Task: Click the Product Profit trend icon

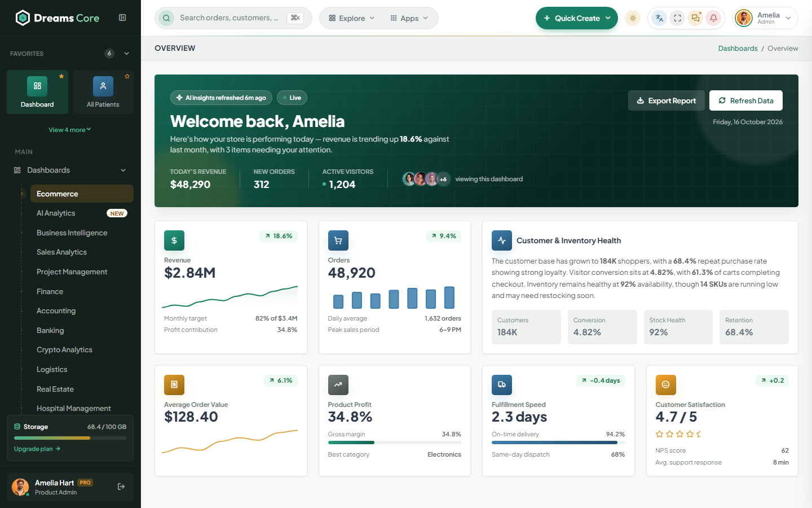Action: [x=338, y=385]
